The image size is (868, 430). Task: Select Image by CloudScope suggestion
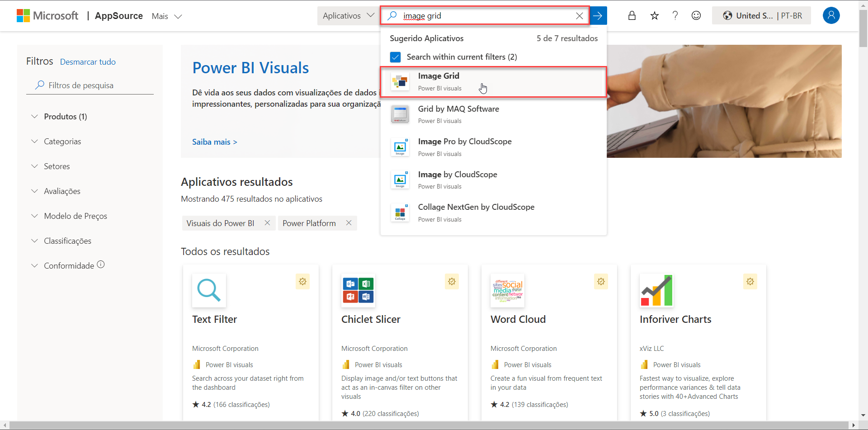[x=493, y=180]
